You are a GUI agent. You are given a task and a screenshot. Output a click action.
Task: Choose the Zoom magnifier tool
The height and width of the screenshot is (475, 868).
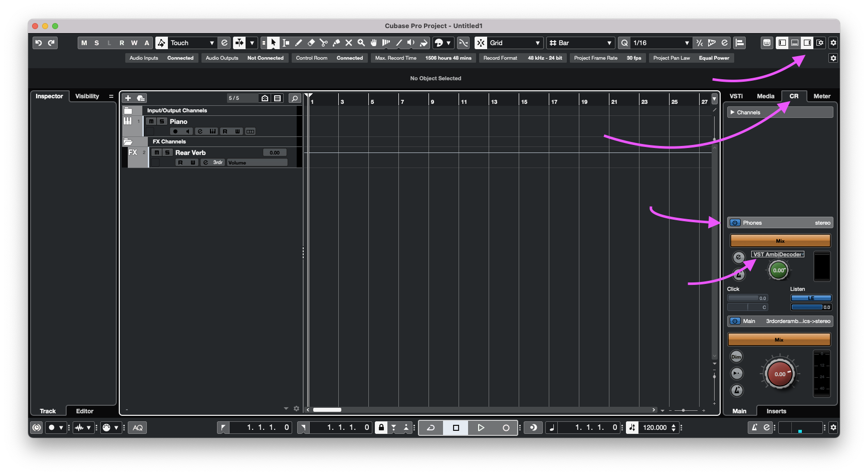(361, 43)
